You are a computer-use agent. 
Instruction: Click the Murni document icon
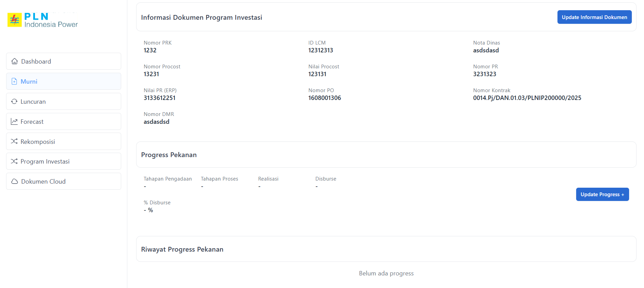14,81
